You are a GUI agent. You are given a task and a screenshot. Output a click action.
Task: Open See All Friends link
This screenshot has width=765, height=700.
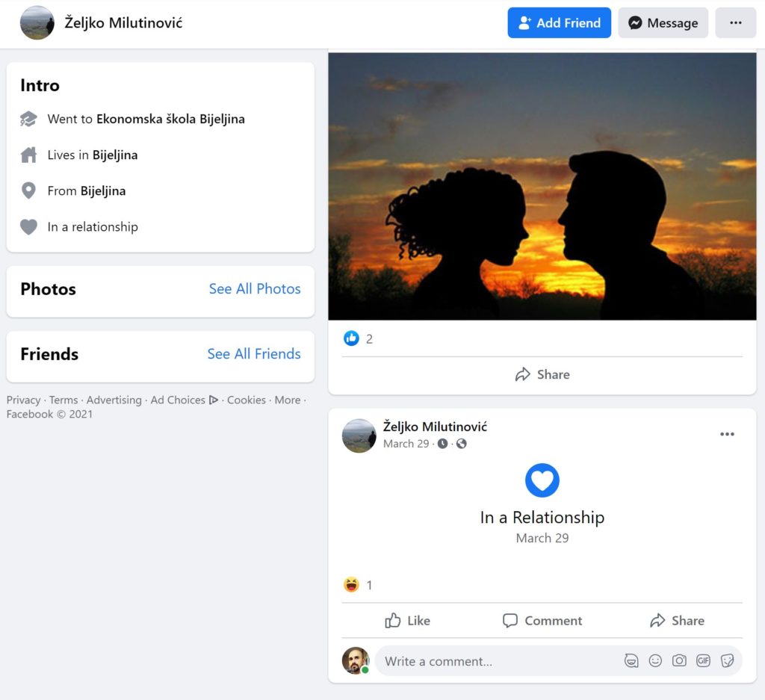[x=254, y=354]
